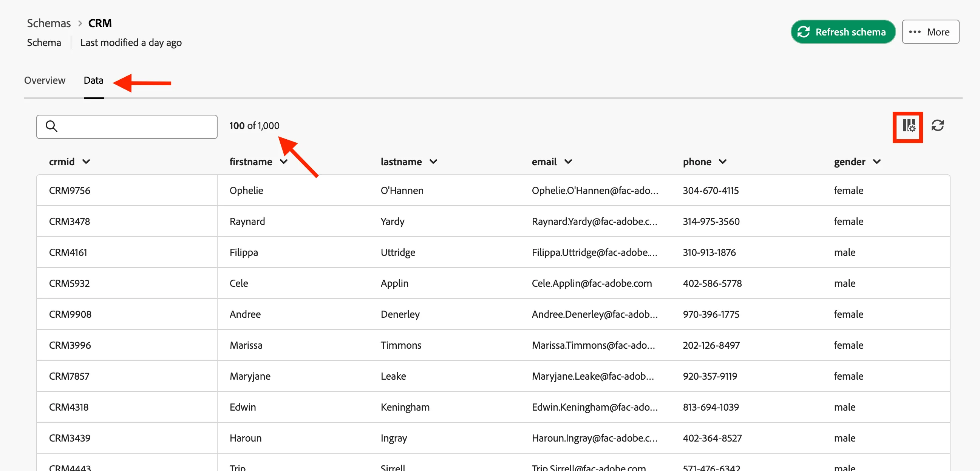Image resolution: width=980 pixels, height=471 pixels.
Task: Select cell CRM9756
Action: 70,191
